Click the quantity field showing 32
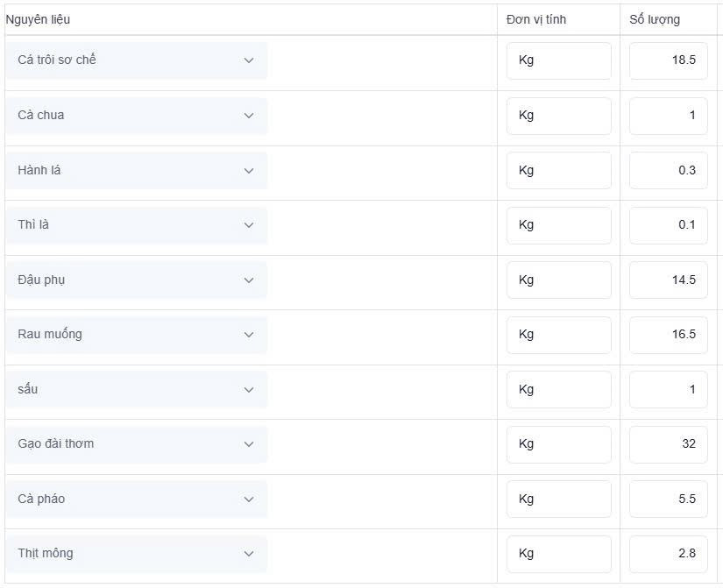This screenshot has width=723, height=588. [x=668, y=444]
